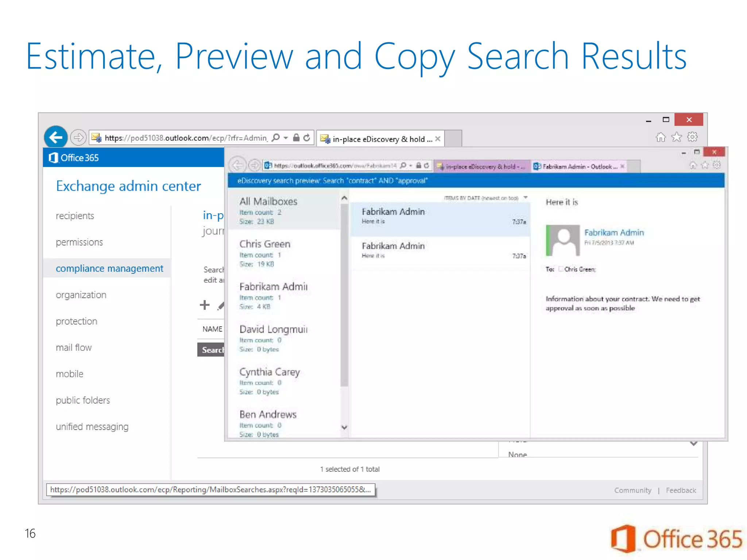Click the Fabrikam Admin sender name link
This screenshot has height=560, width=747.
tap(614, 233)
